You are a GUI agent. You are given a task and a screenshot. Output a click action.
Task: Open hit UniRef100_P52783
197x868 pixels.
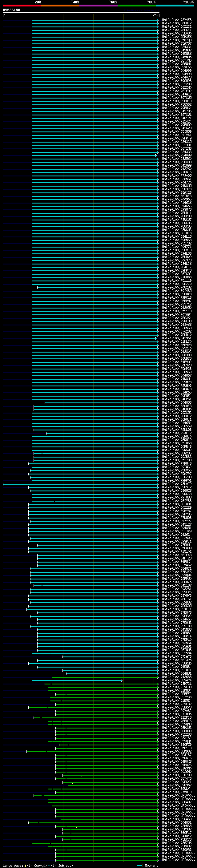click(177, 460)
